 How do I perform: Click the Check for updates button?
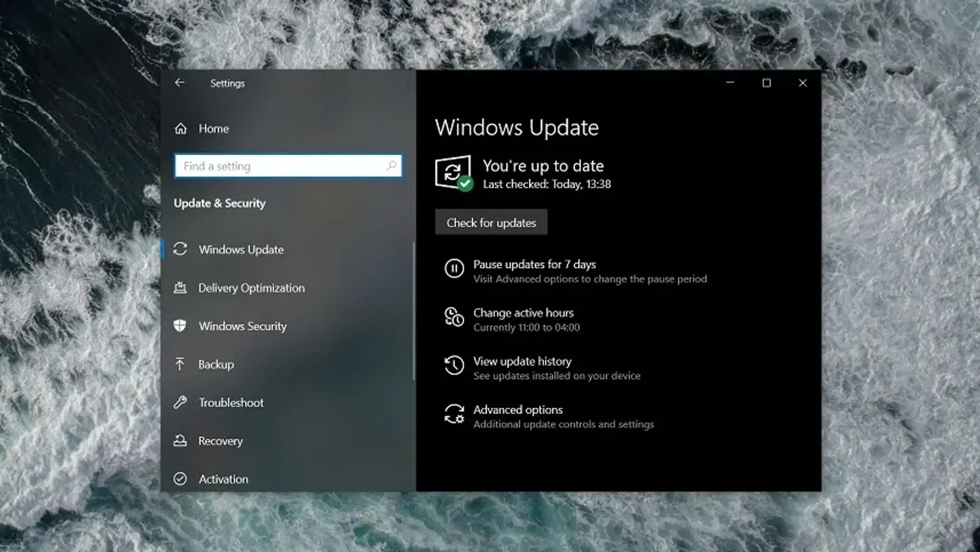point(491,223)
